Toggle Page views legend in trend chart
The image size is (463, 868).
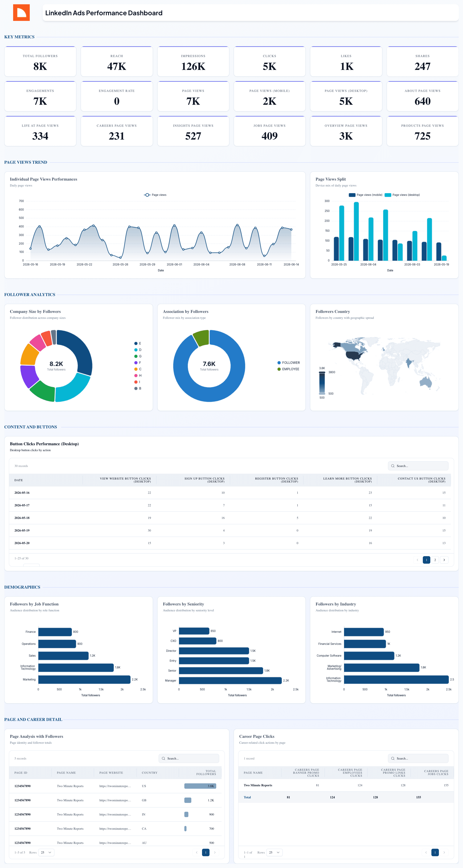(155, 195)
